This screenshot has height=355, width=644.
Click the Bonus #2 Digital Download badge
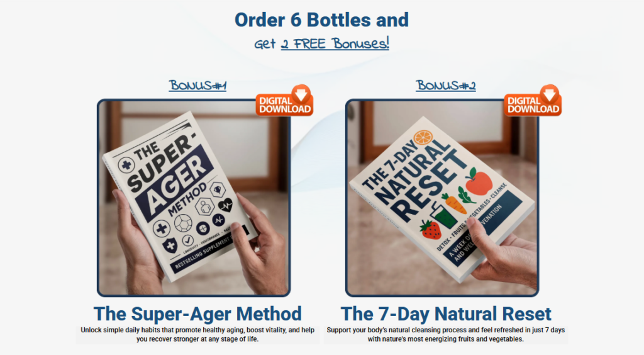click(533, 100)
